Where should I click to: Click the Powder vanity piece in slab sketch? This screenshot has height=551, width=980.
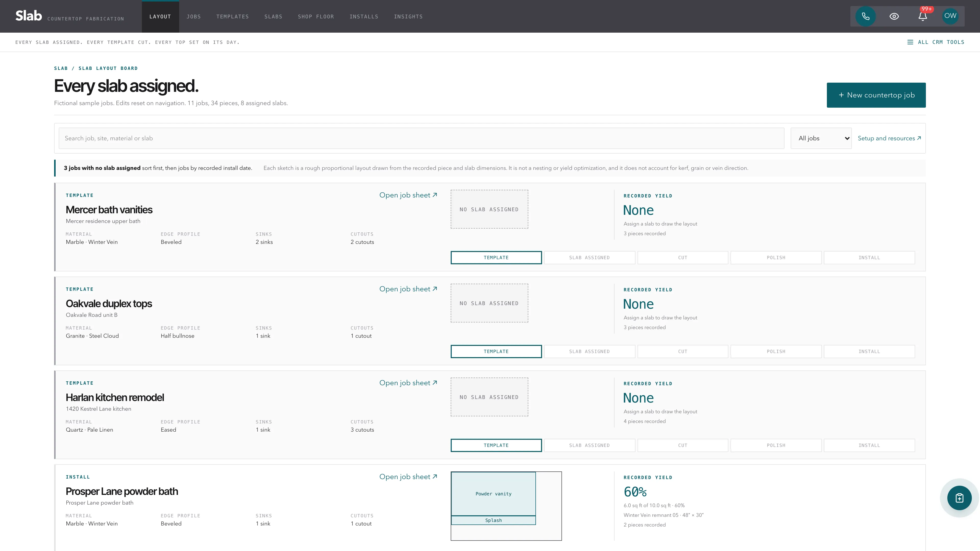[x=493, y=494]
